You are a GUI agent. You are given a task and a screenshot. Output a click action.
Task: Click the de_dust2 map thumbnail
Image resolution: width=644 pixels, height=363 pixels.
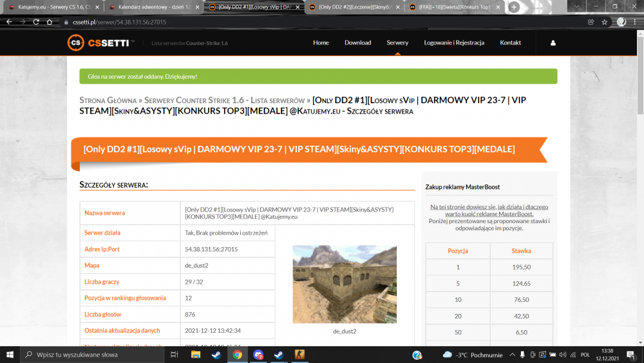coord(345,284)
